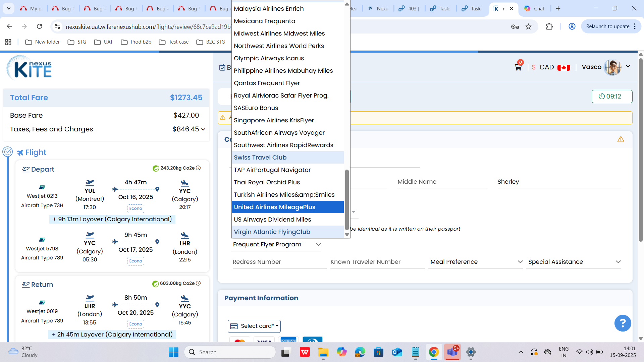
Task: Select Thai Royal Orchid Plus option
Action: coord(287,182)
